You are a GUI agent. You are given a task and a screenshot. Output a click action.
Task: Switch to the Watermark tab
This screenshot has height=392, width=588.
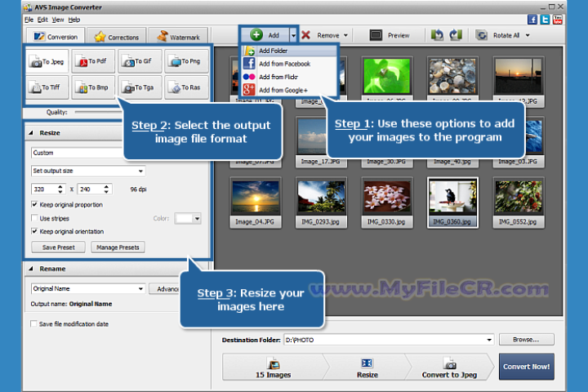point(178,37)
